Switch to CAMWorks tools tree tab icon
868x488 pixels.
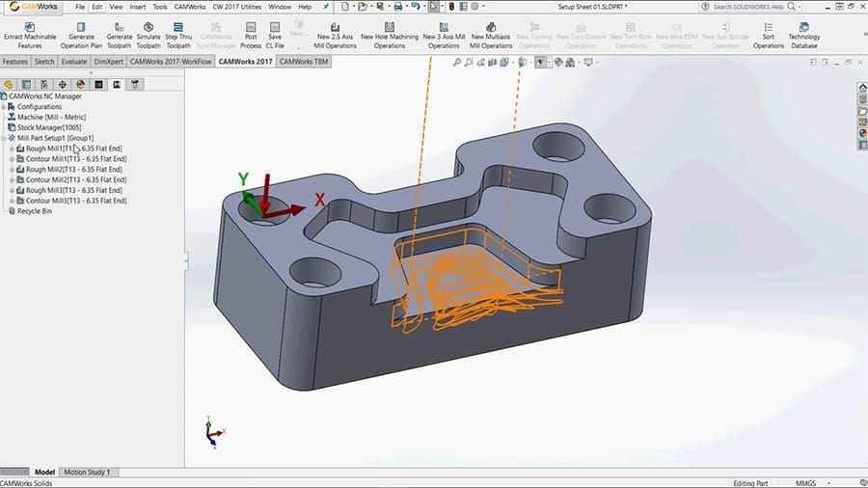click(134, 84)
